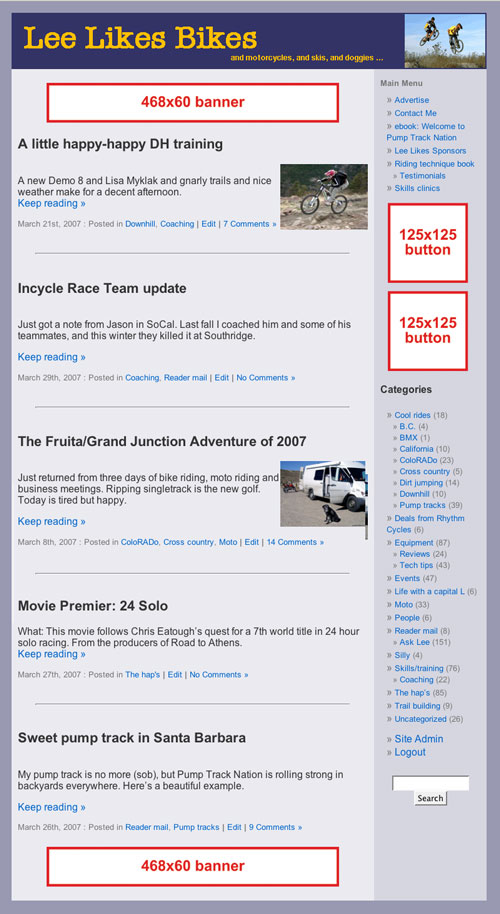The height and width of the screenshot is (914, 500).
Task: Open the Contact Me menu link
Action: [416, 113]
